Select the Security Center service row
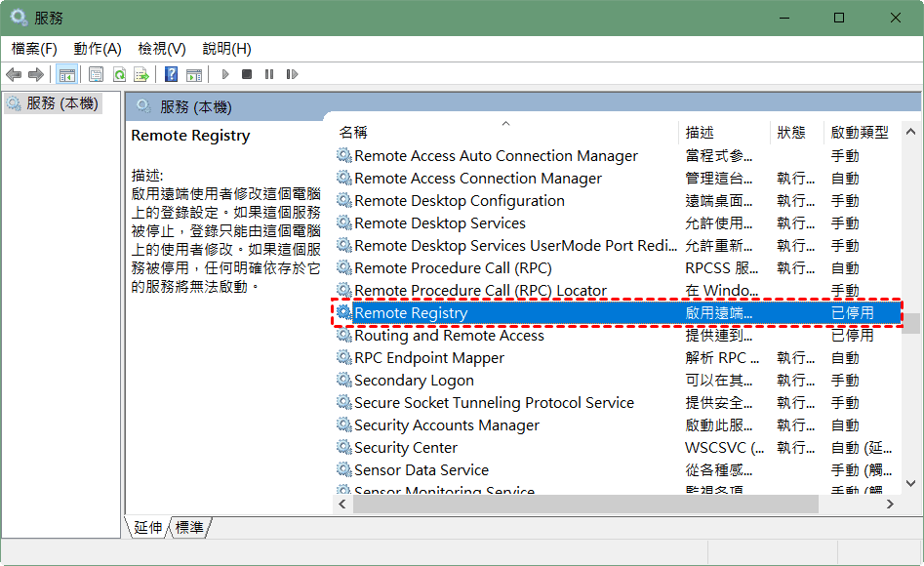The image size is (924, 566). (x=406, y=448)
